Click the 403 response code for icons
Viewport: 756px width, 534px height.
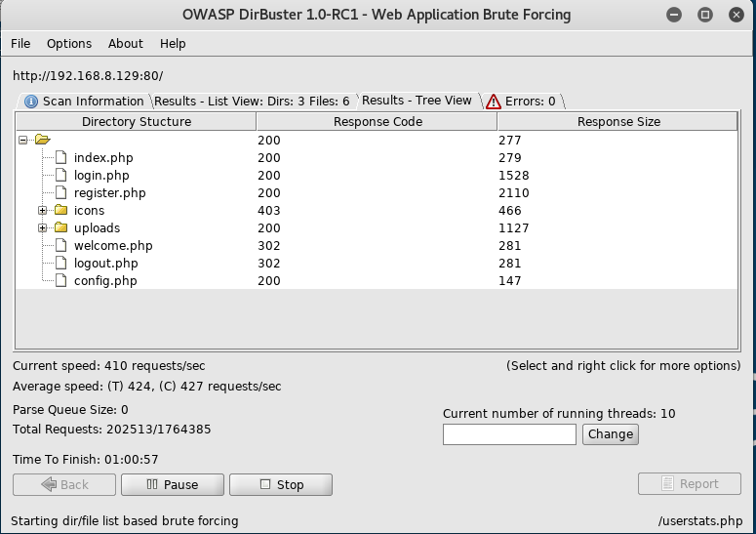tap(268, 210)
